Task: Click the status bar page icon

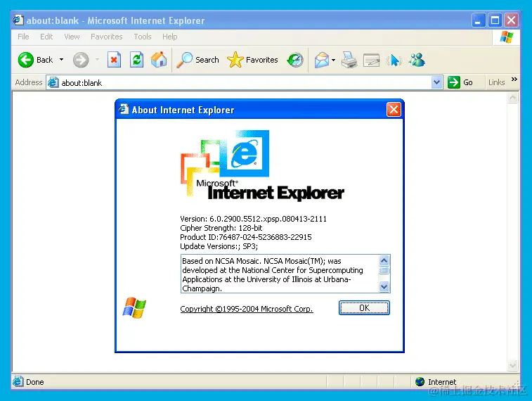Action: click(18, 381)
